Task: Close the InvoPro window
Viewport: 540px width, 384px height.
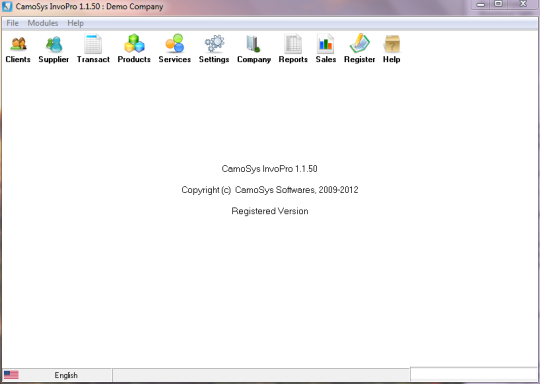Action: (x=523, y=4)
